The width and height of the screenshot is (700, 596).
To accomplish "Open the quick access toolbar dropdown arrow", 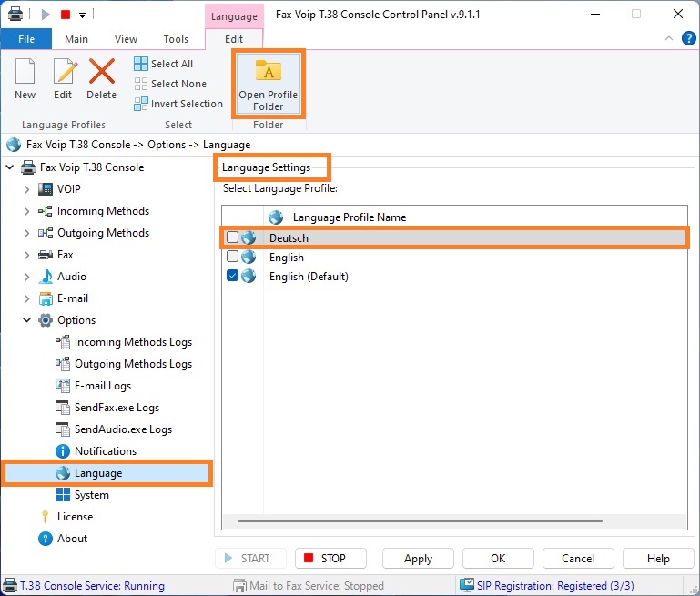I will point(82,15).
